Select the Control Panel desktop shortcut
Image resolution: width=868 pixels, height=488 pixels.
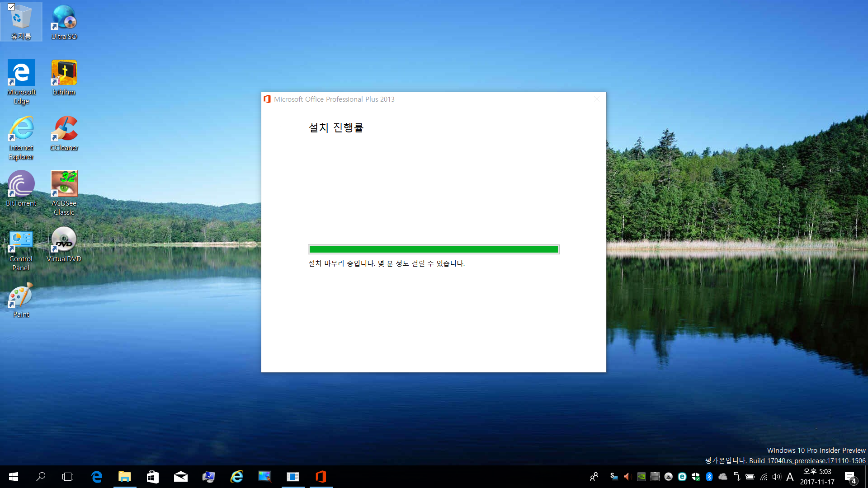(x=21, y=249)
